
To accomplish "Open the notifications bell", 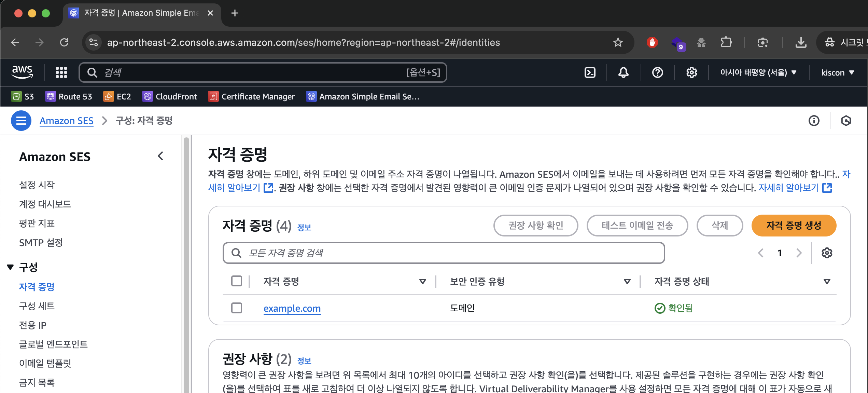I will coord(623,72).
